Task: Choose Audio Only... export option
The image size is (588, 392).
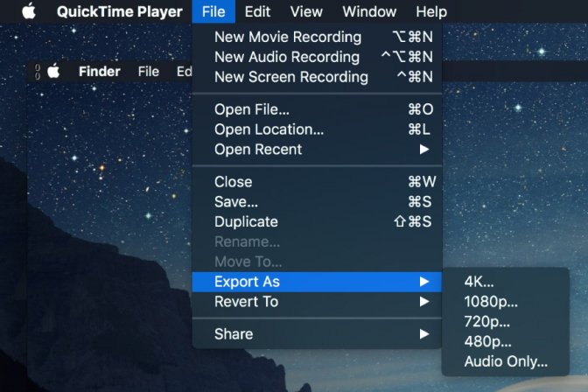Action: click(506, 361)
